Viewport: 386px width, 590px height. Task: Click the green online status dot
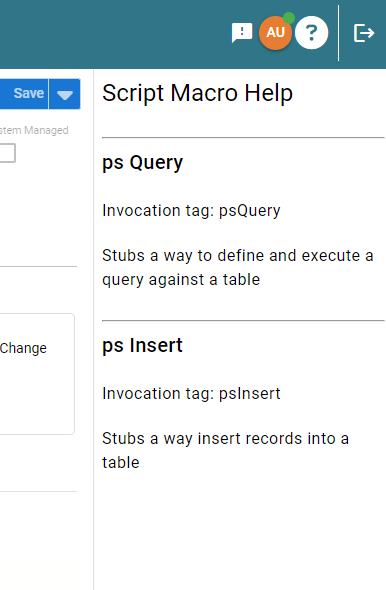pyautogui.click(x=289, y=18)
